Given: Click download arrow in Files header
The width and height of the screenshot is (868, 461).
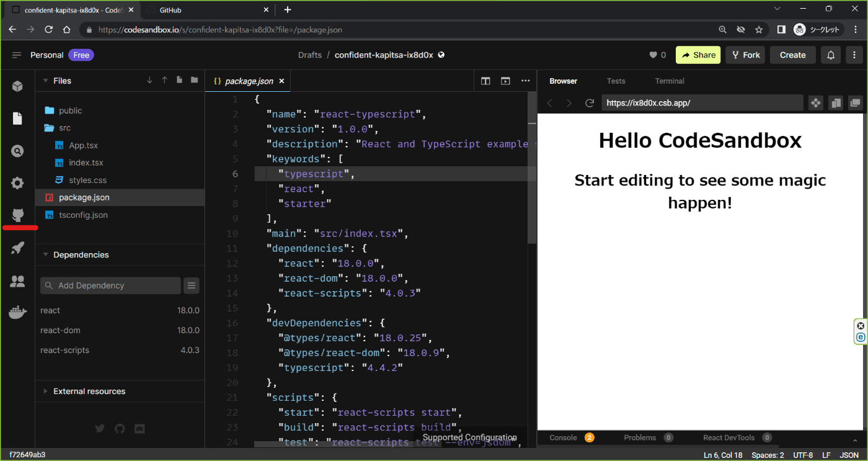Looking at the screenshot, I should pos(149,80).
